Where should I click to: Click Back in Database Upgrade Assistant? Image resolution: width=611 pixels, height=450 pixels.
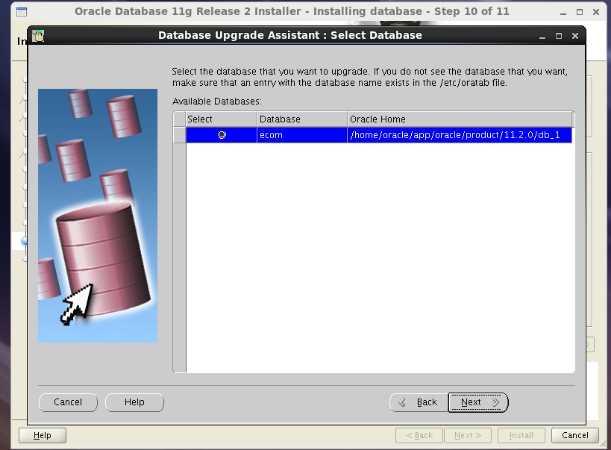pos(419,402)
